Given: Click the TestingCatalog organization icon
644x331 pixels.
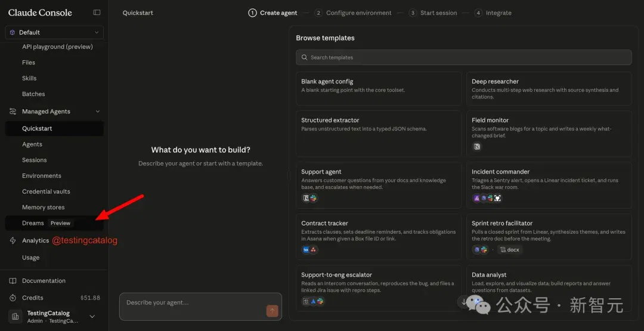Looking at the screenshot, I should tap(15, 316).
